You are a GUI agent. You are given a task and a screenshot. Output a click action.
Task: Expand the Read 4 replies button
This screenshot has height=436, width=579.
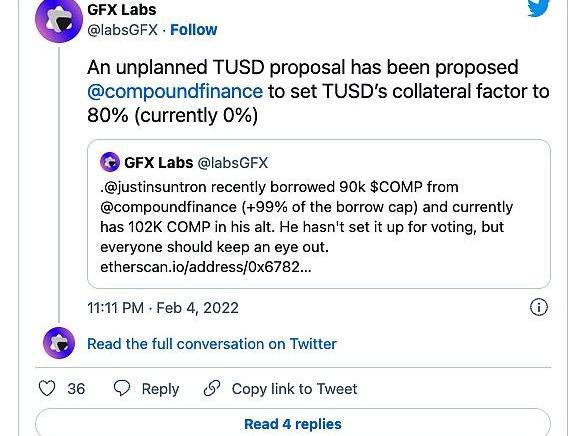(293, 423)
